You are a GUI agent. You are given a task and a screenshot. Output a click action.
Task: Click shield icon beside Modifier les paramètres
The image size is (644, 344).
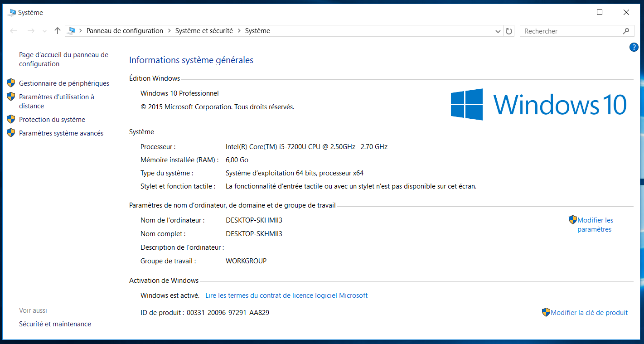click(x=573, y=220)
